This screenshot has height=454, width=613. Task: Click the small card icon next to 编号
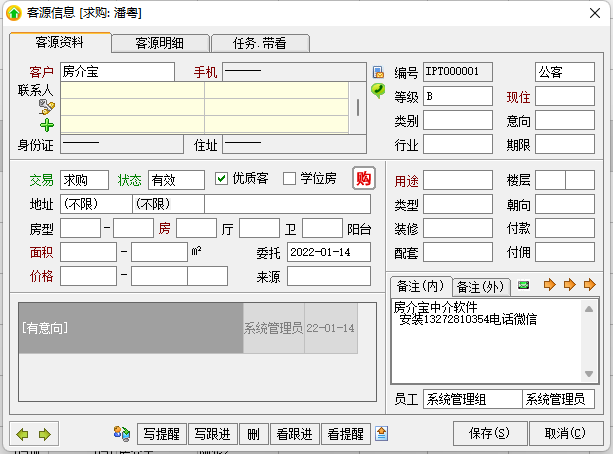[378, 72]
